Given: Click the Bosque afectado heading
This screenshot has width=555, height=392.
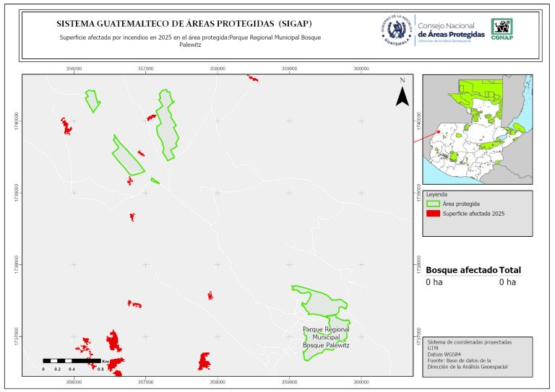Looking at the screenshot, I should pos(461,270).
